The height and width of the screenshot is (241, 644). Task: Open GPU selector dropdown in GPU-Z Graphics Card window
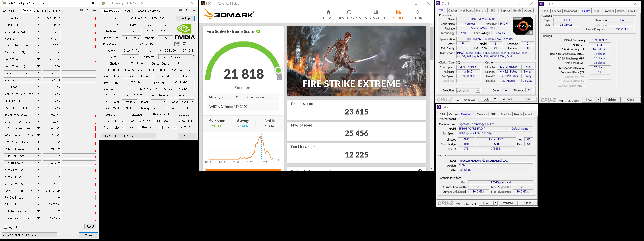tap(128, 136)
